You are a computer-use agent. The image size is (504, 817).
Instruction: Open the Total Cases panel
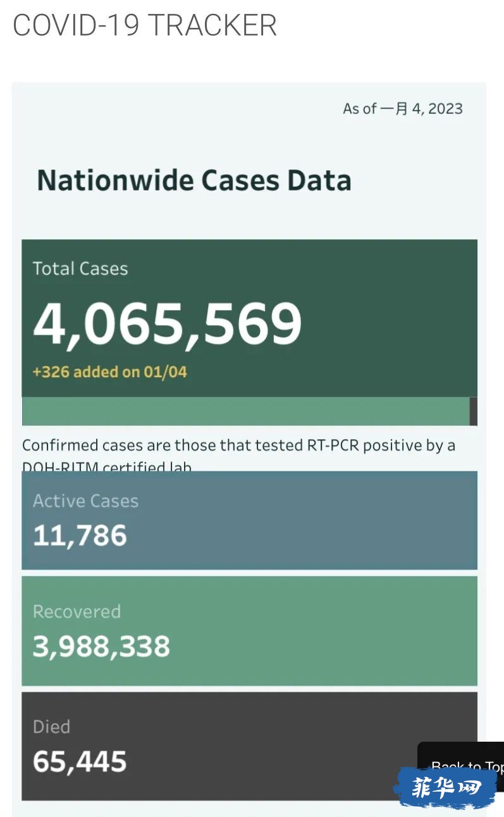click(249, 318)
